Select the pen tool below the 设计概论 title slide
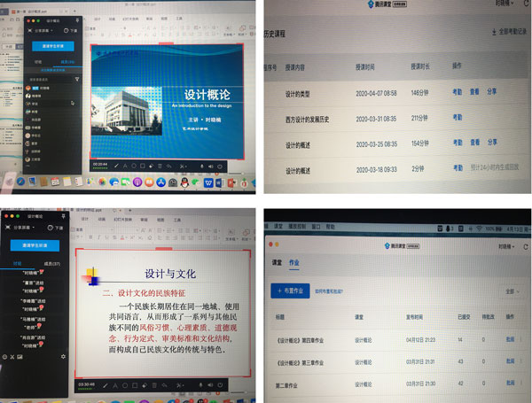The height and width of the screenshot is (403, 532). point(114,165)
